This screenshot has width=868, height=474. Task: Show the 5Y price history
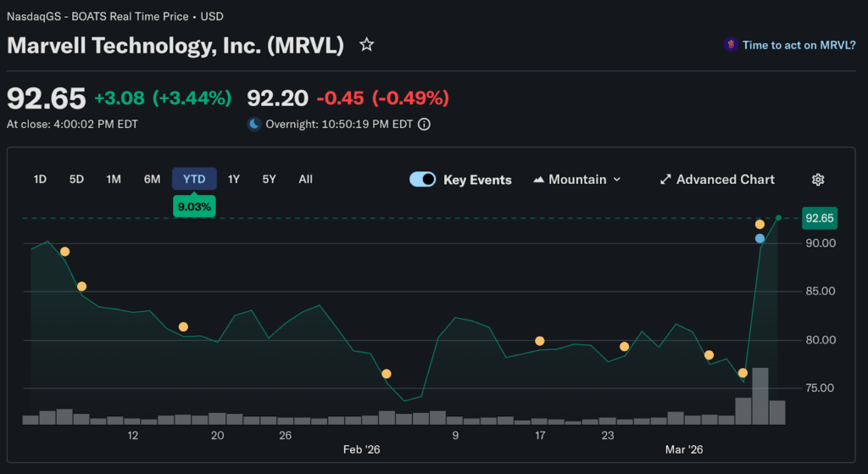point(269,179)
